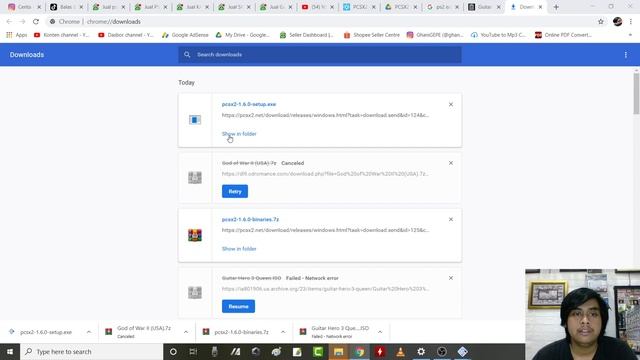Image resolution: width=640 pixels, height=360 pixels.
Task: Open Windows Start menu
Action: point(10,351)
